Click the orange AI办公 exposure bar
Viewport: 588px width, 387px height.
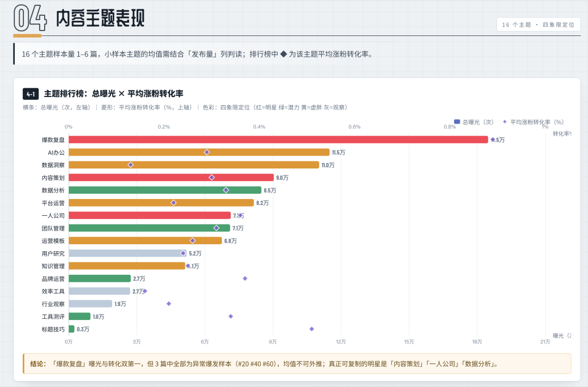click(199, 152)
